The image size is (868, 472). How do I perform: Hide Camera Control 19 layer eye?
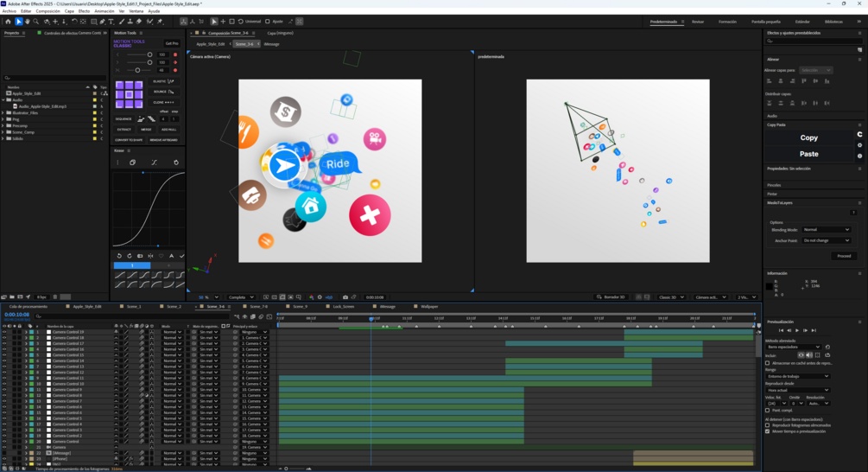(4, 332)
